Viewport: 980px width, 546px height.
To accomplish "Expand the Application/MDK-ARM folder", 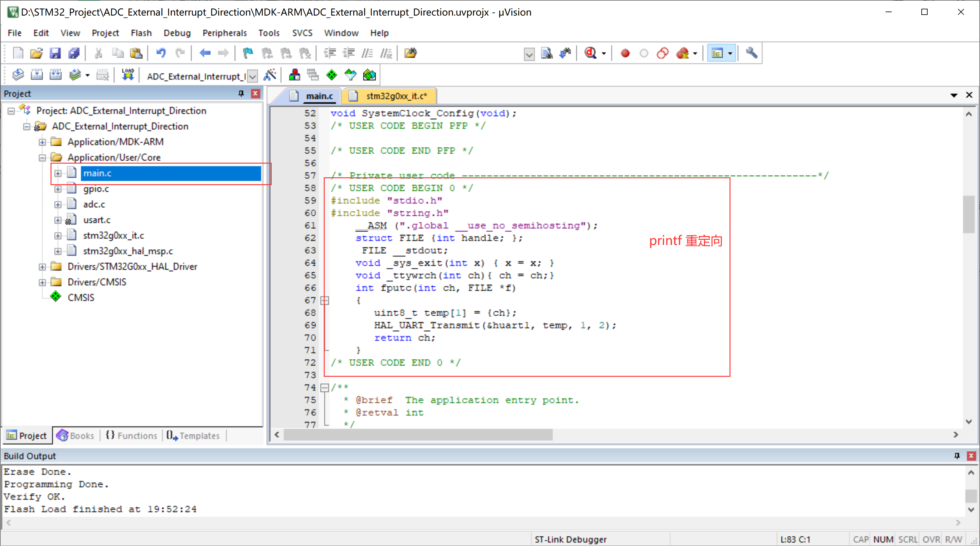I will [x=42, y=142].
